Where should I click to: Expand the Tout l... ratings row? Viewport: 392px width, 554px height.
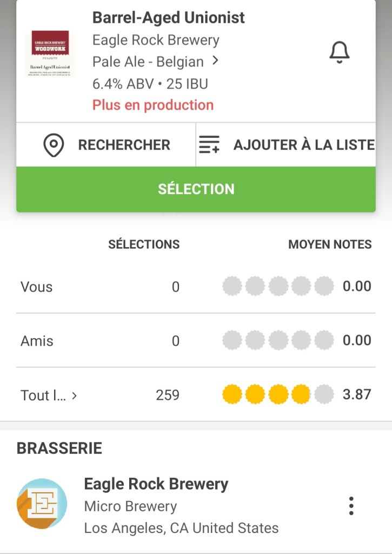(49, 395)
